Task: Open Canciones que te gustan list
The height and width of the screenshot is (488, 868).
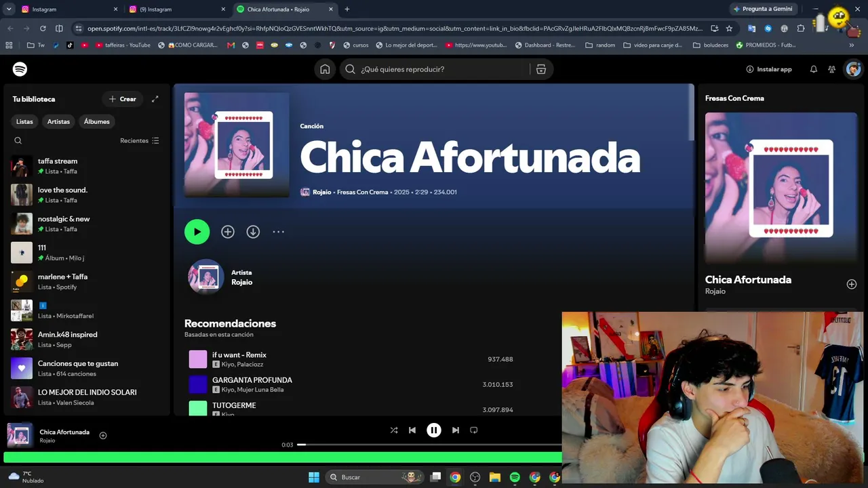Action: pos(87,368)
